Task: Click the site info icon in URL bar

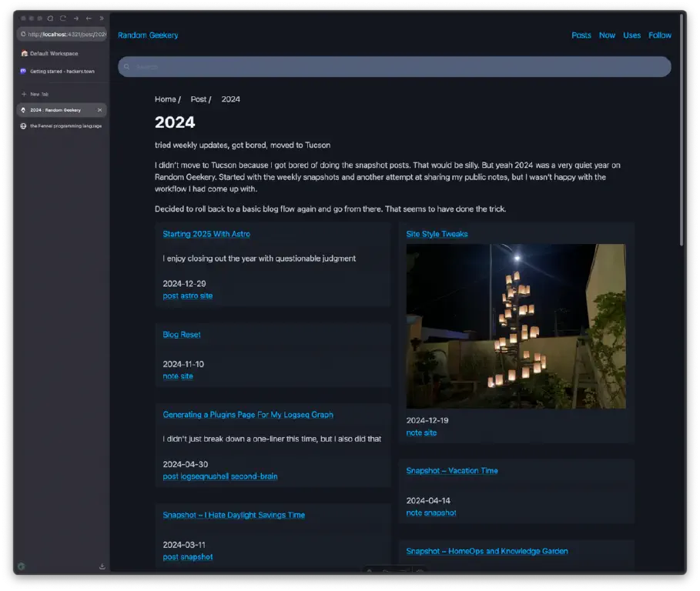Action: (x=23, y=34)
